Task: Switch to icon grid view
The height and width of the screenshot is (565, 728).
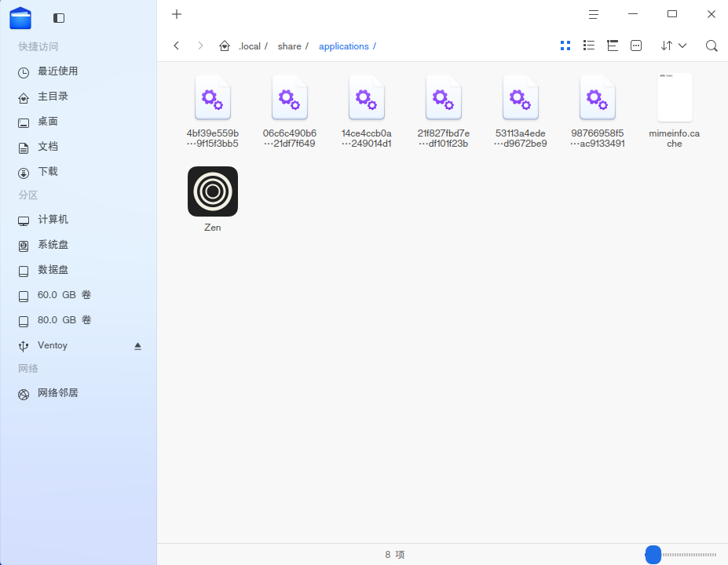Action: pyautogui.click(x=565, y=46)
